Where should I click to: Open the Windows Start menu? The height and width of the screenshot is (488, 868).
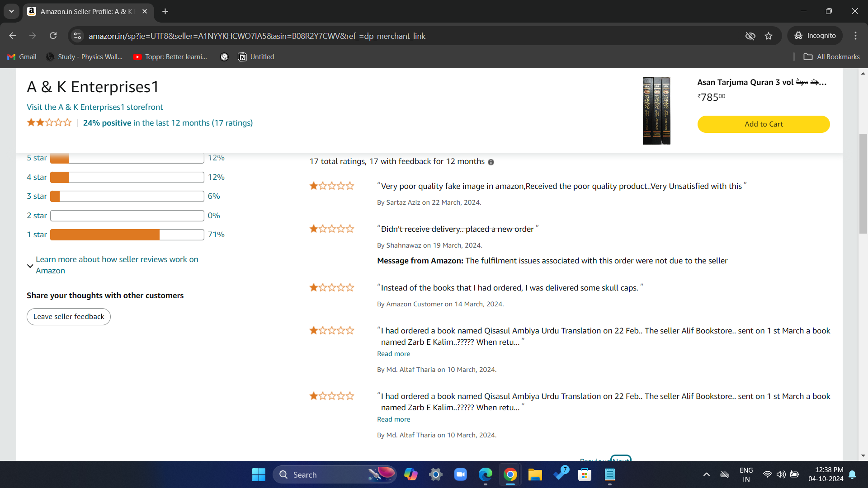tap(259, 474)
